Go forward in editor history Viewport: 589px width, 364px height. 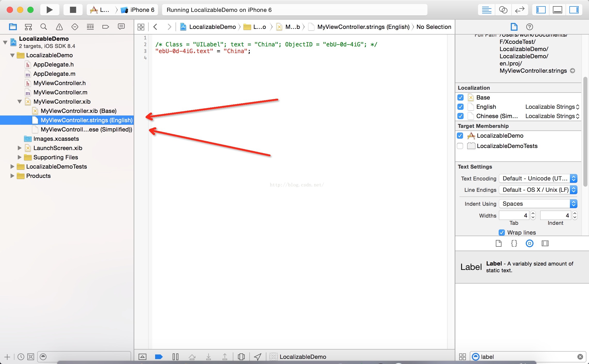pyautogui.click(x=169, y=27)
